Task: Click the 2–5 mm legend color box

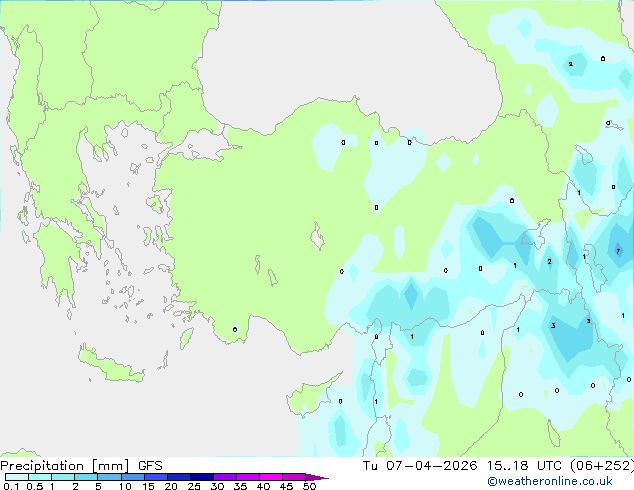Action: tap(86, 477)
